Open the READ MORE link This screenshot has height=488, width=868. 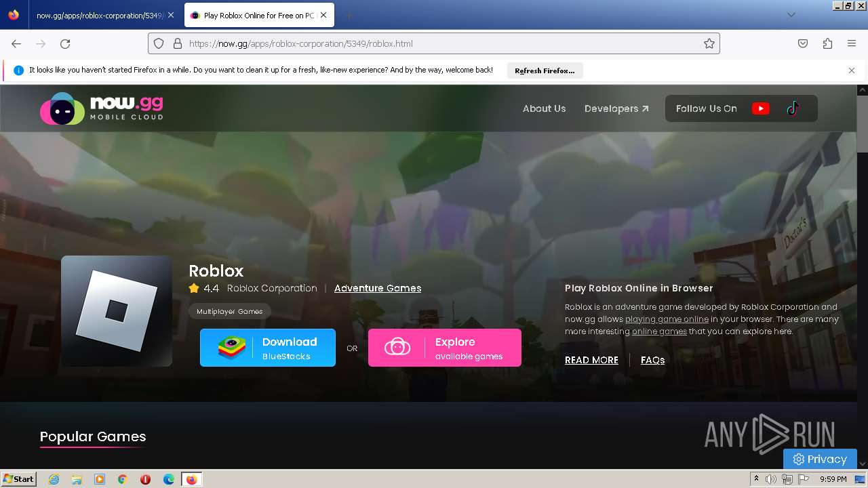(x=591, y=360)
